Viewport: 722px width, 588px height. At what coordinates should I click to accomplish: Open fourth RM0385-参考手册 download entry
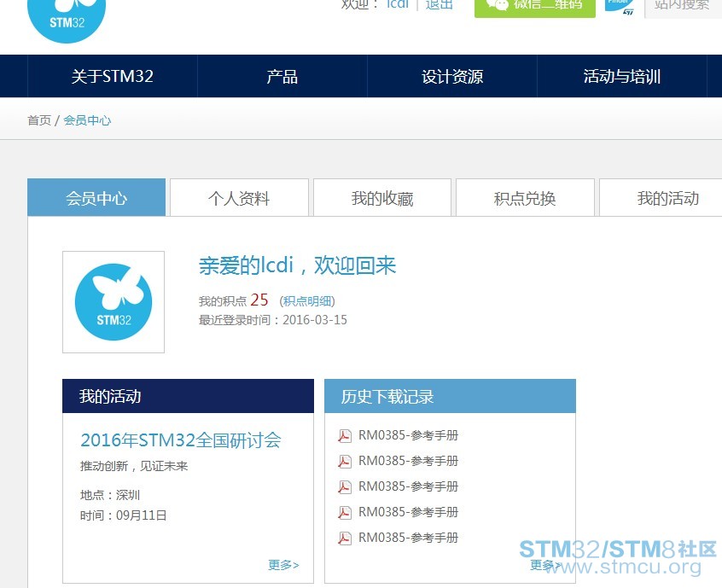(409, 512)
